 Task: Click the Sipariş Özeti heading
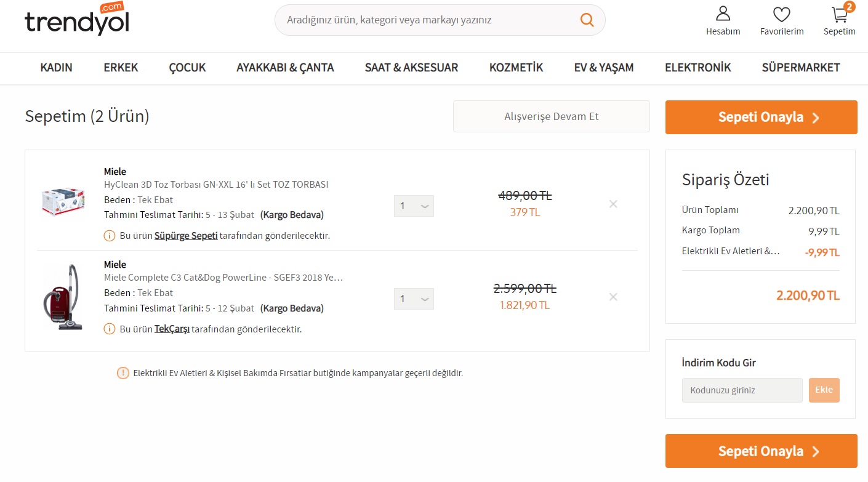pos(726,180)
